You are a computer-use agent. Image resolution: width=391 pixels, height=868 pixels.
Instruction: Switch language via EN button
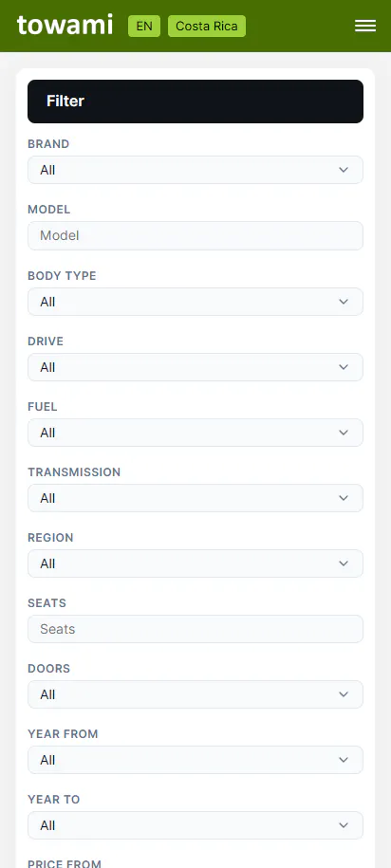click(x=144, y=26)
